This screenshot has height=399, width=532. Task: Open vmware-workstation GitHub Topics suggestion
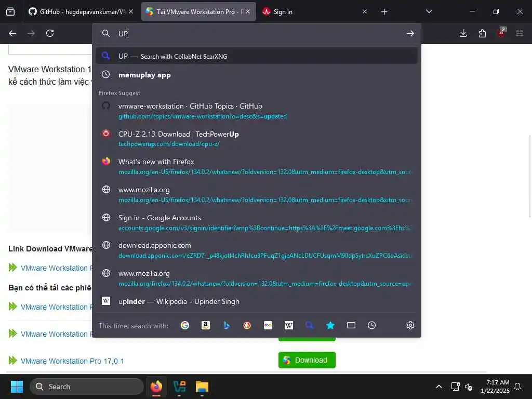(x=257, y=111)
